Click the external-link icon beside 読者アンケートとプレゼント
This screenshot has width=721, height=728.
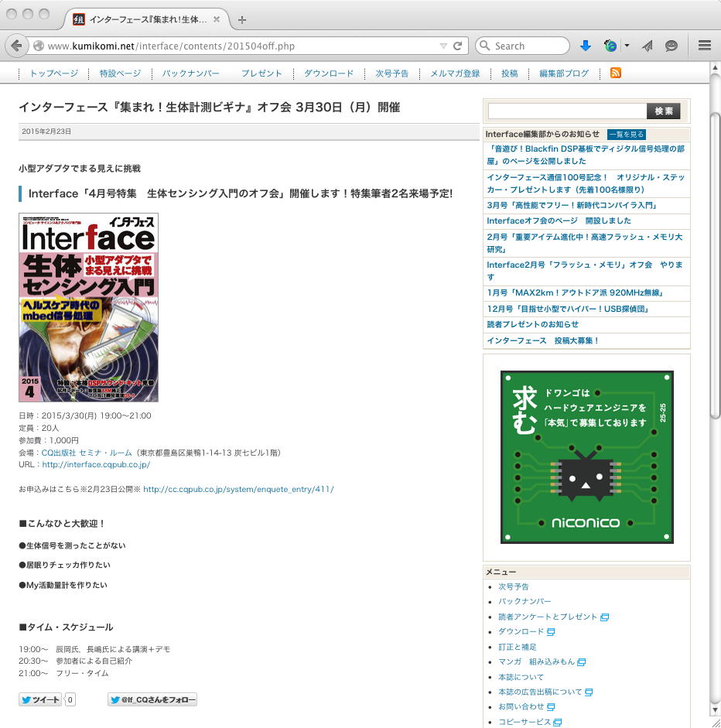pos(604,617)
